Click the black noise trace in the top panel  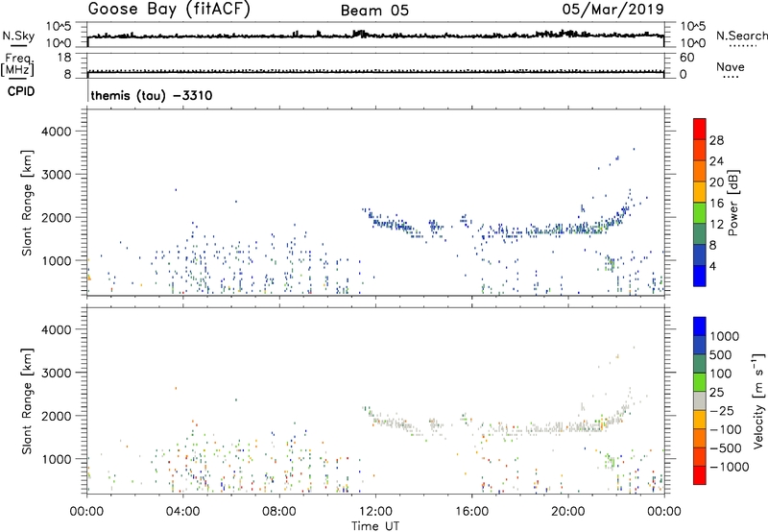tap(375, 36)
